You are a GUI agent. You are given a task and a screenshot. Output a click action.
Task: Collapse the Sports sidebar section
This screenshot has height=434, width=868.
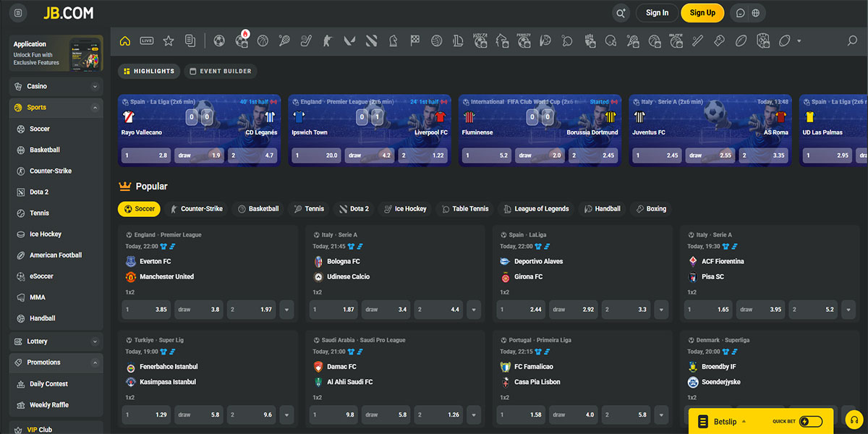pyautogui.click(x=95, y=108)
